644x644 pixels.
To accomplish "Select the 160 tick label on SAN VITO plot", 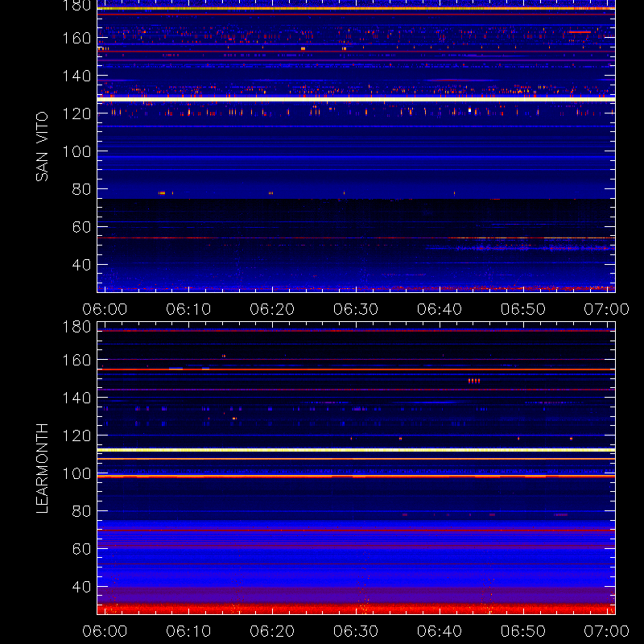I will (x=76, y=38).
